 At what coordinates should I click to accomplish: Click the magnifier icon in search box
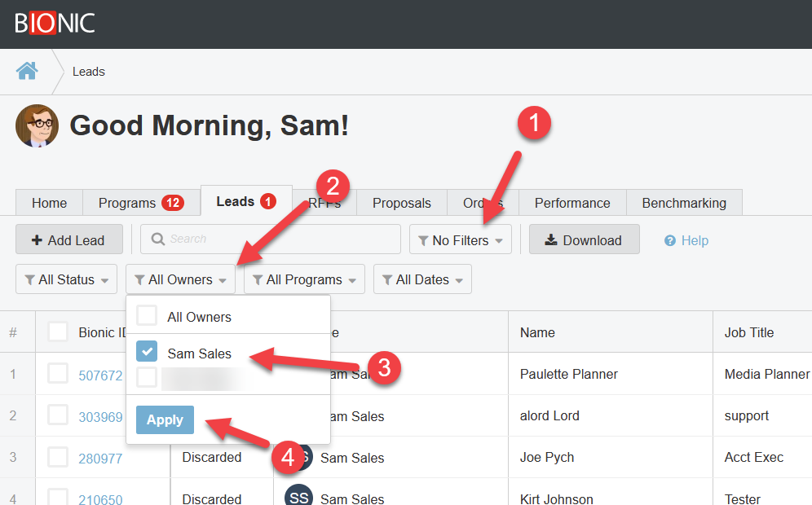pyautogui.click(x=157, y=239)
